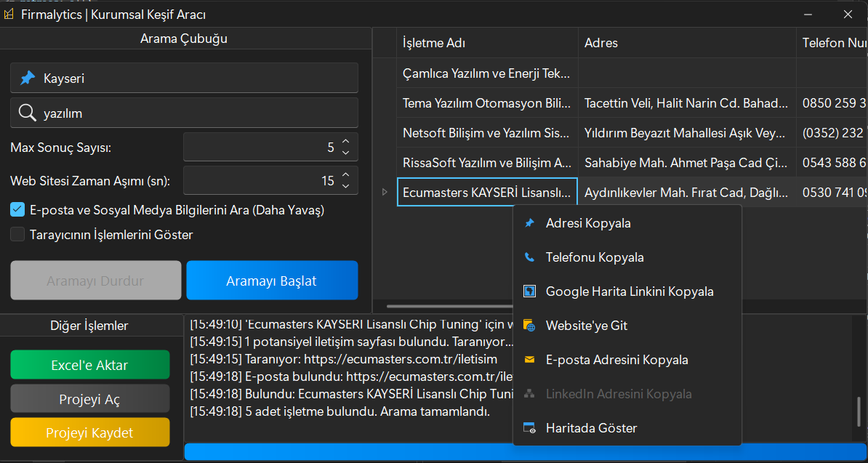This screenshot has width=868, height=463.
Task: Click the globe folder icon for Website'ye Git
Action: 529,326
